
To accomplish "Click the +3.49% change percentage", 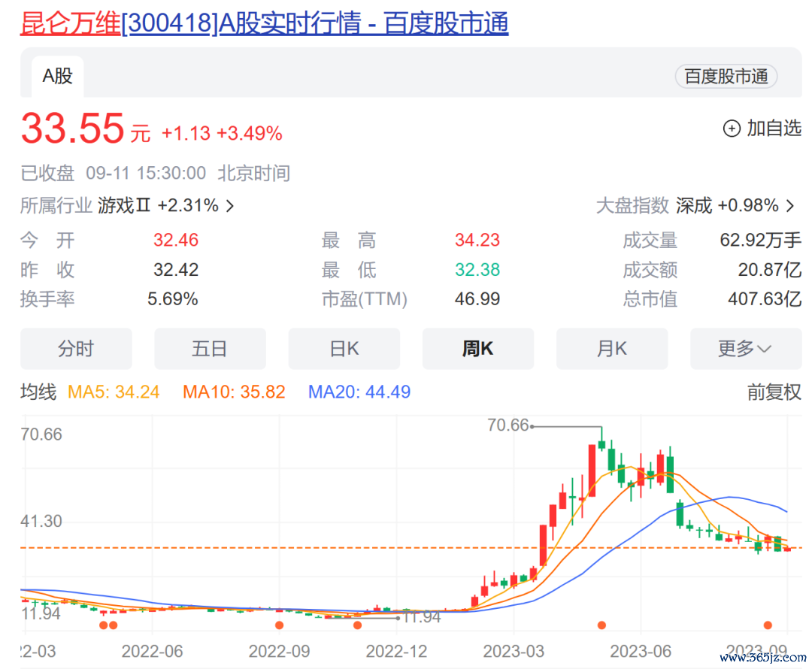I will (x=249, y=134).
